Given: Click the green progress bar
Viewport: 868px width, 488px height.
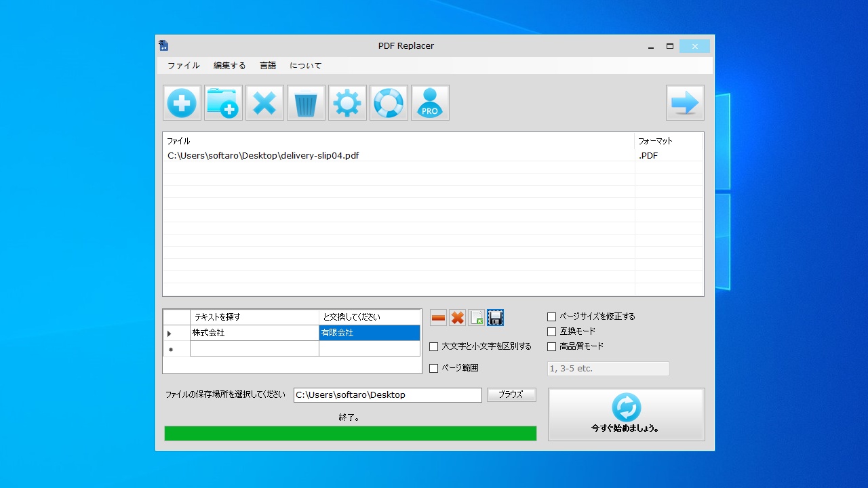Looking at the screenshot, I should (351, 433).
